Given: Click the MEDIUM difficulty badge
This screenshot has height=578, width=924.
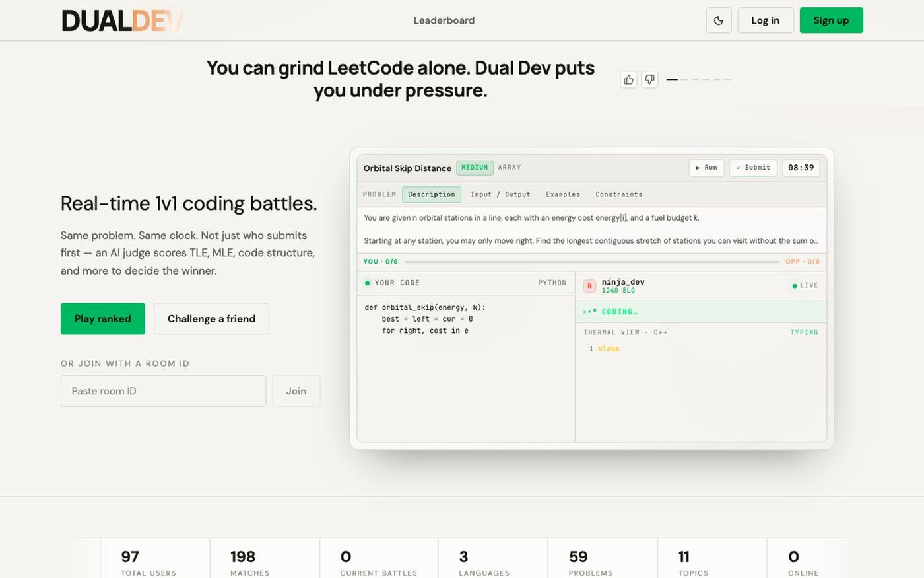Looking at the screenshot, I should coord(475,168).
